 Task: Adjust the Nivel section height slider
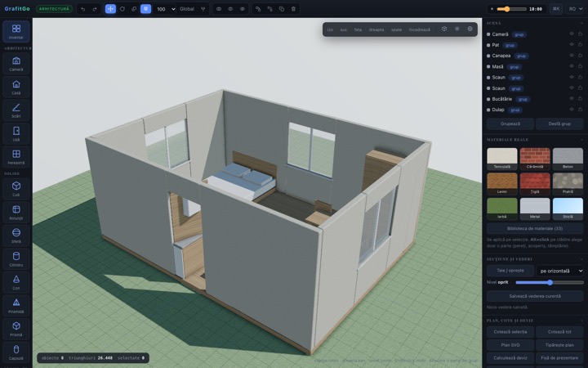[550, 282]
